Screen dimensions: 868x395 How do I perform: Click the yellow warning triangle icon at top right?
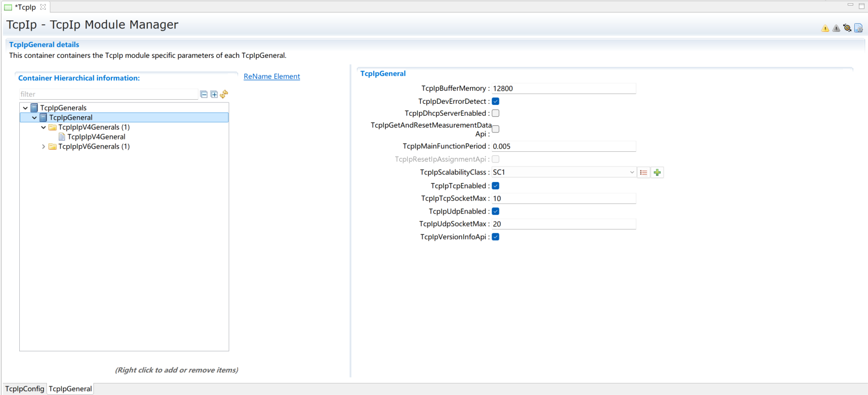click(825, 28)
